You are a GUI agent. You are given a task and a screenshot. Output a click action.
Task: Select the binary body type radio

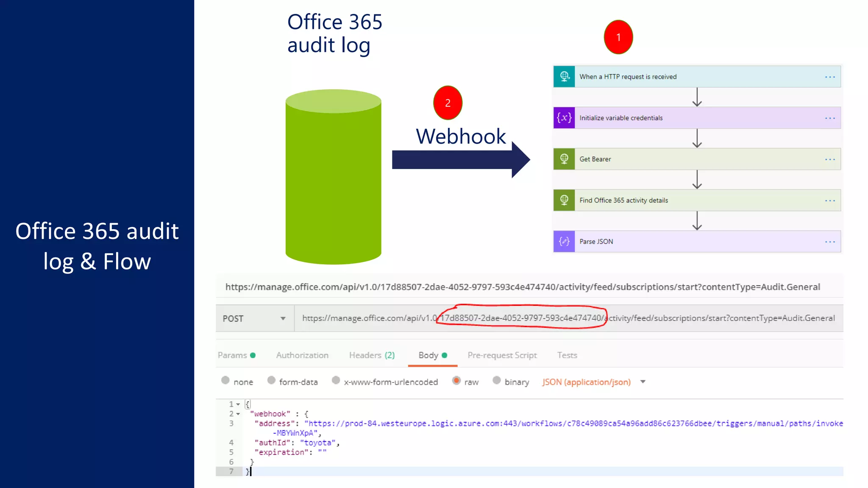pyautogui.click(x=497, y=380)
